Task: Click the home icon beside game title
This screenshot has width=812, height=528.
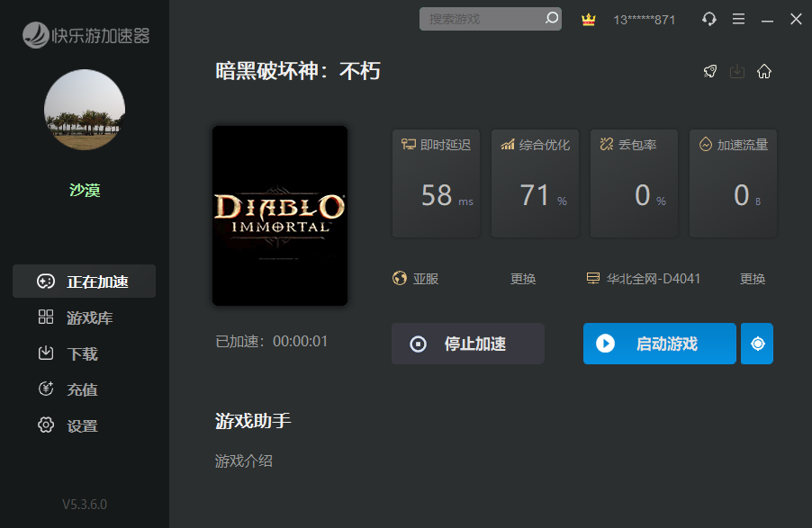Action: tap(764, 72)
